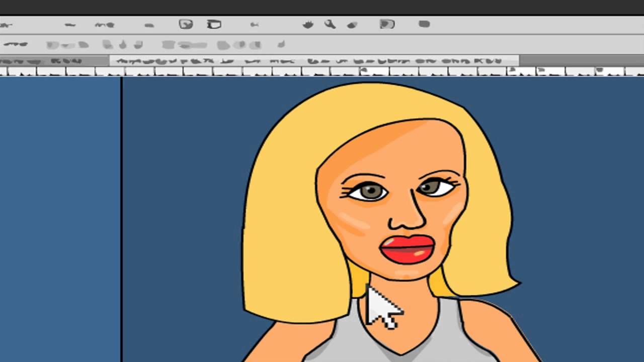The width and height of the screenshot is (644, 362).
Task: Select the Zoom magnifier icon in the top bar
Action: coord(330,24)
